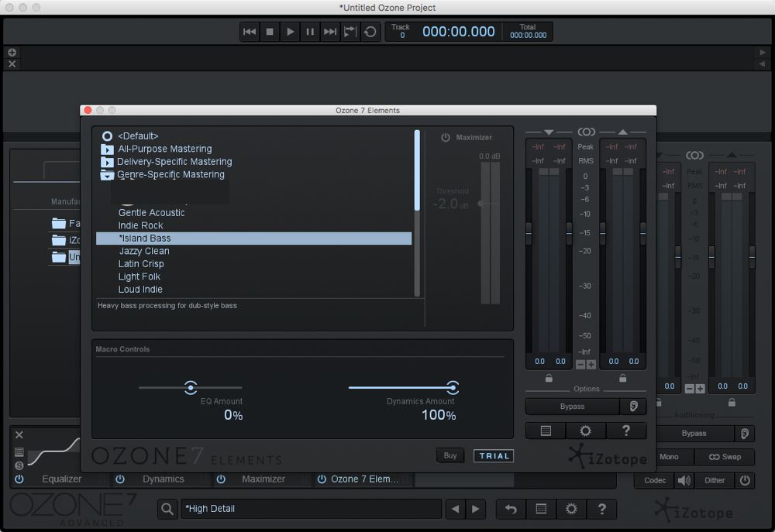Click the speaker icon next to Codec
This screenshot has width=775, height=532.
(x=683, y=480)
